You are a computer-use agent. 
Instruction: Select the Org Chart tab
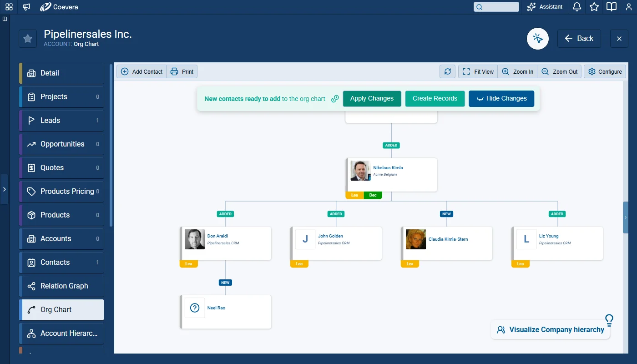coord(61,310)
